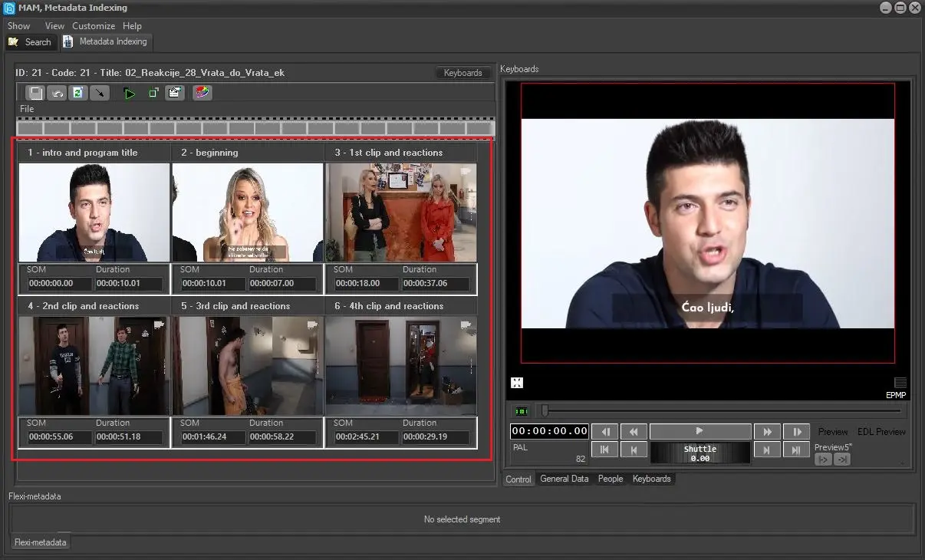Click the playback position scrubber handle
The width and height of the screenshot is (925, 560).
pyautogui.click(x=544, y=411)
